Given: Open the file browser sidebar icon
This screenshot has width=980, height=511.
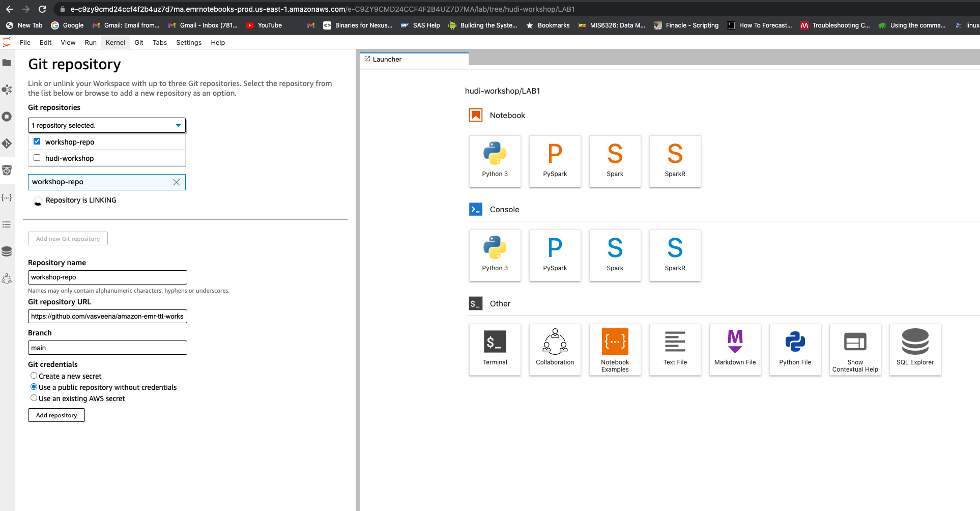Looking at the screenshot, I should pyautogui.click(x=7, y=63).
